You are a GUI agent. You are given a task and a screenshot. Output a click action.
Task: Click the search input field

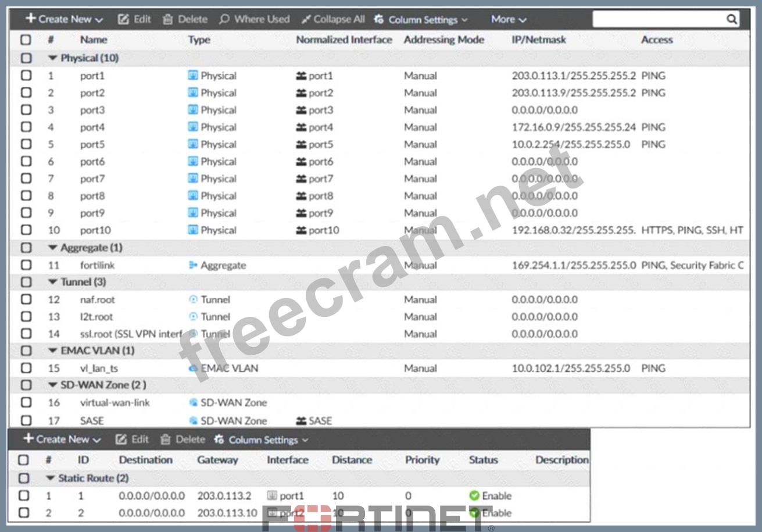coord(658,19)
